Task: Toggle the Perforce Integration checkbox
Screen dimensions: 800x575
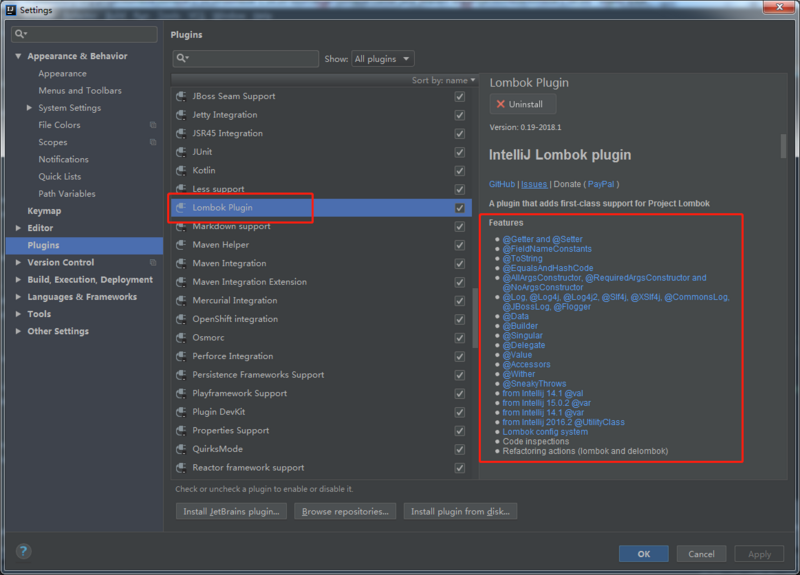Action: click(460, 357)
